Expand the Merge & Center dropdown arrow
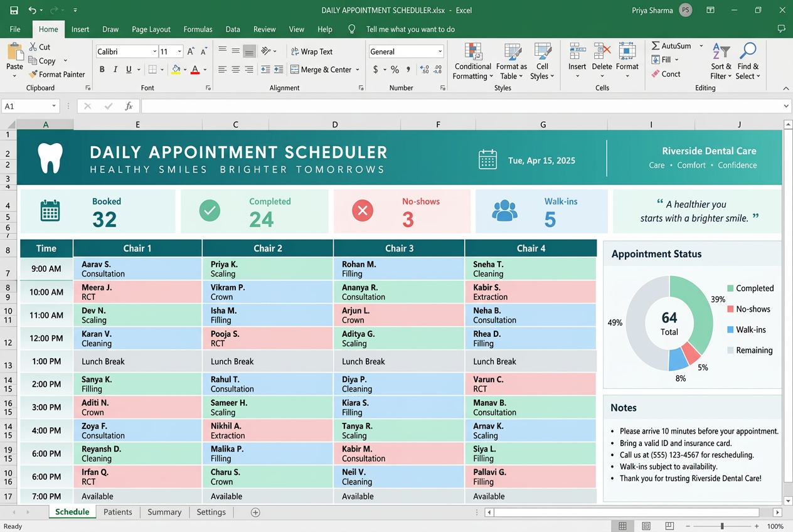The width and height of the screenshot is (793, 532). coord(358,70)
